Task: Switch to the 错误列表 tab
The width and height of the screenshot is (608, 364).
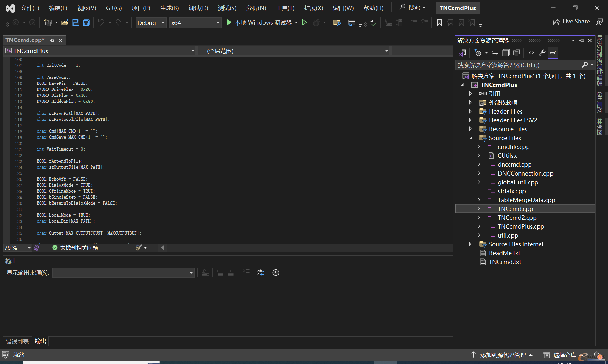Action: 17,341
